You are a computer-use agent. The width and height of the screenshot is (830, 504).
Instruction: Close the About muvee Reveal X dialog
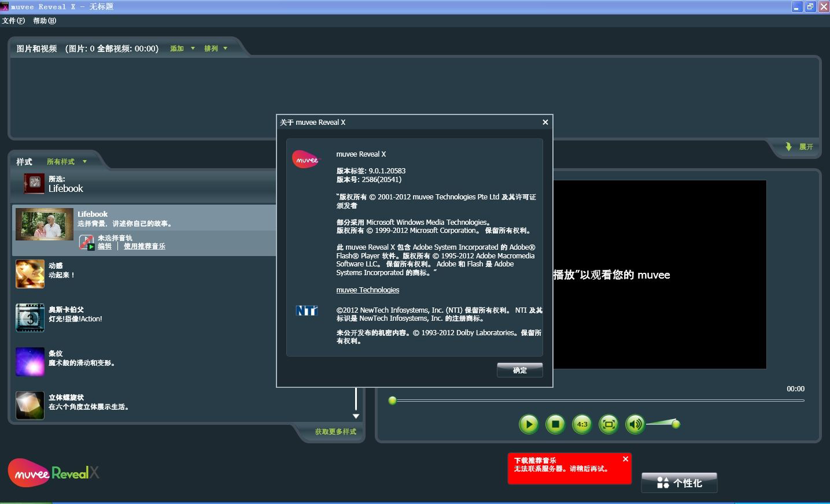[545, 122]
